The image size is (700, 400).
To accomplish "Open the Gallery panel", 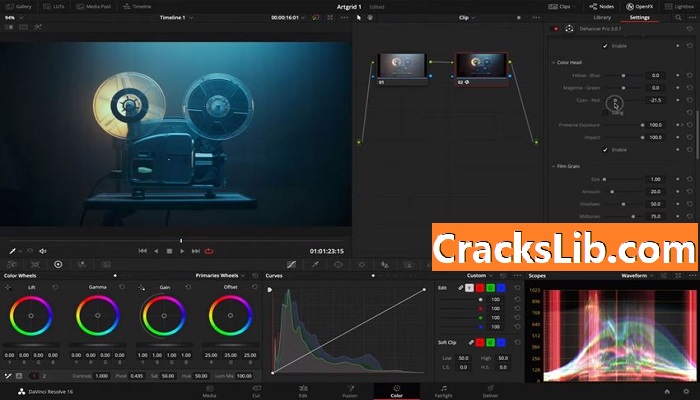I will pyautogui.click(x=18, y=6).
